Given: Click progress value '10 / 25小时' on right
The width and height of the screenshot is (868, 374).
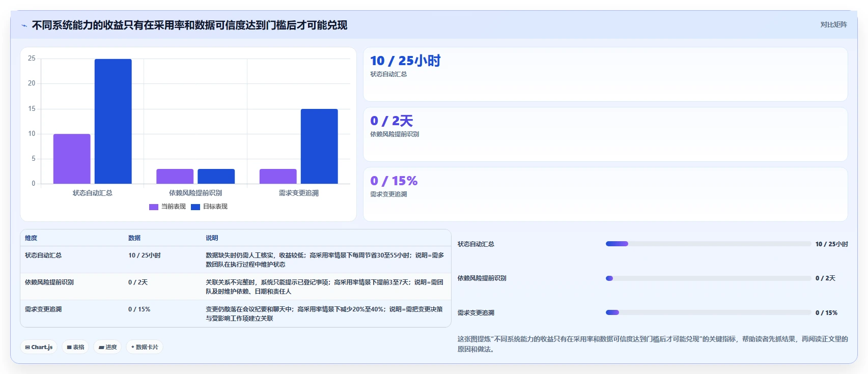Looking at the screenshot, I should [832, 244].
